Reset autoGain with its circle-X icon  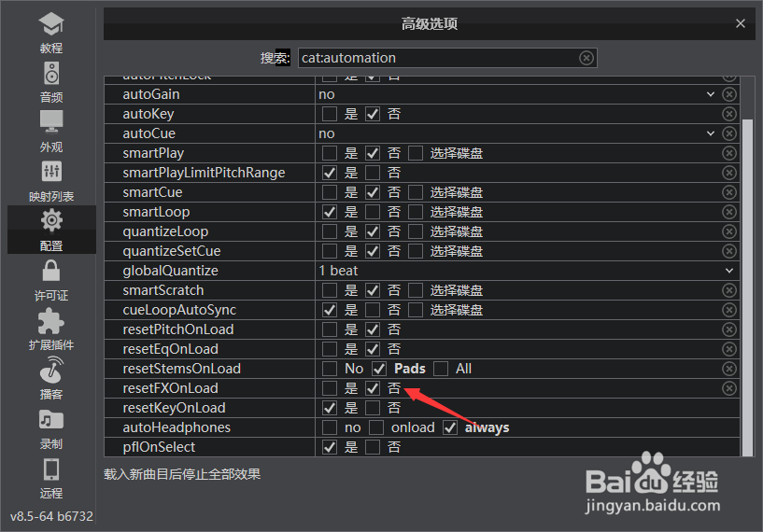coord(729,94)
